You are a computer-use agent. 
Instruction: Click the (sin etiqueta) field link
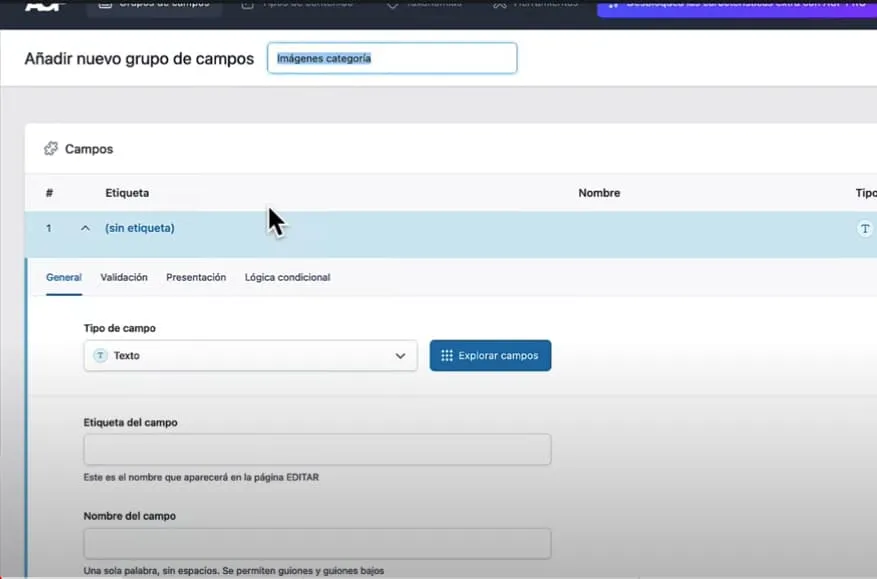tap(140, 229)
